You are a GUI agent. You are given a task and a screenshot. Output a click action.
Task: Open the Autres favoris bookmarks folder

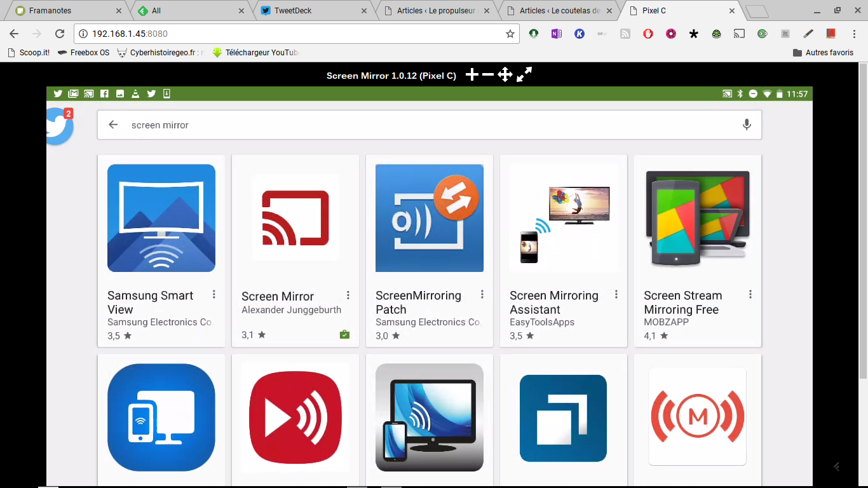[x=823, y=53]
